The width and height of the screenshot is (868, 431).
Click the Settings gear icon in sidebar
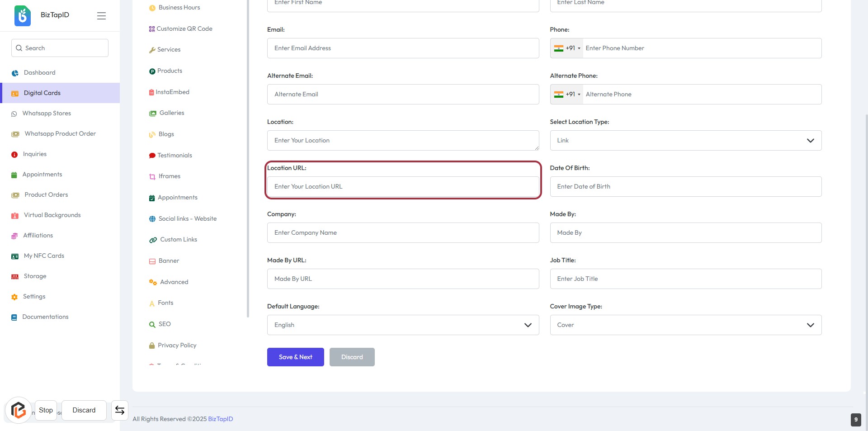[x=14, y=297]
